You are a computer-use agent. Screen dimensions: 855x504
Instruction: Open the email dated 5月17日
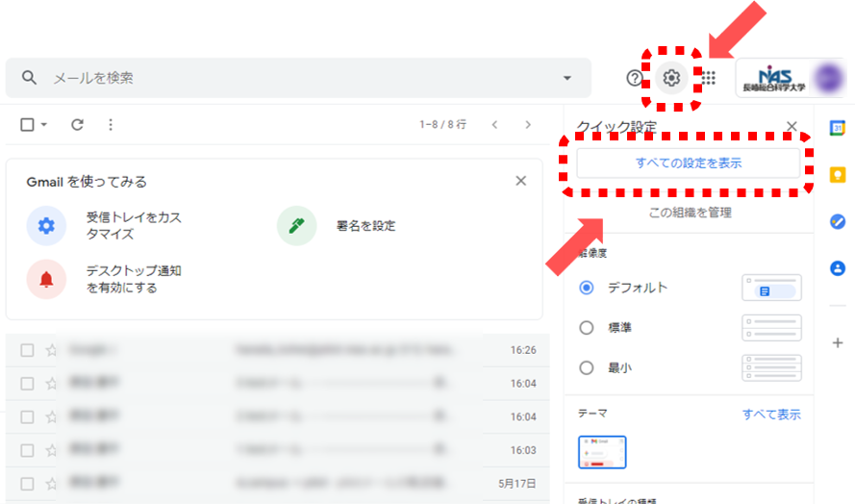[278, 484]
